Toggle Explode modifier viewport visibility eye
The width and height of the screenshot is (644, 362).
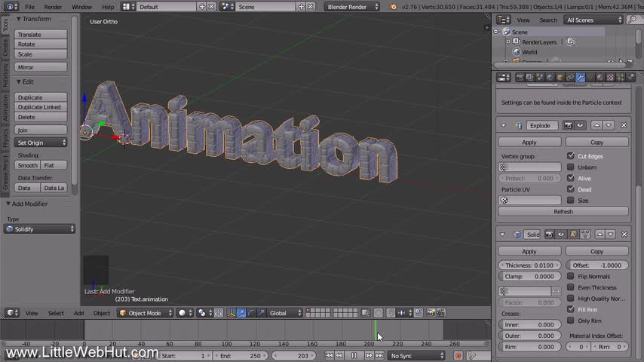click(580, 125)
